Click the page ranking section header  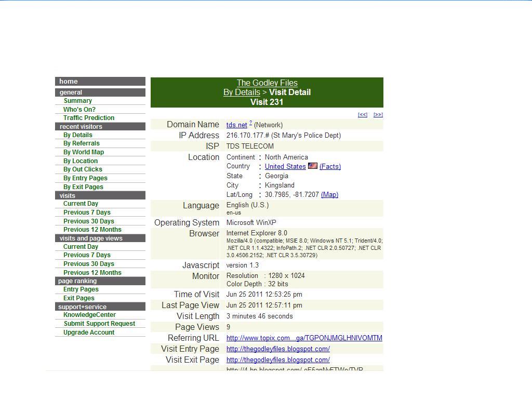coord(100,281)
